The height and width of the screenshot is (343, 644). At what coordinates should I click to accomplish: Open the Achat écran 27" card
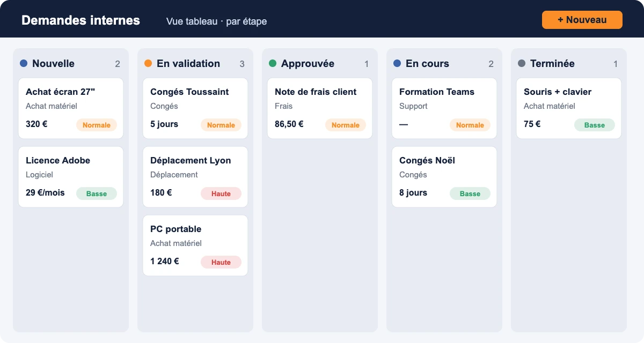[x=71, y=108]
